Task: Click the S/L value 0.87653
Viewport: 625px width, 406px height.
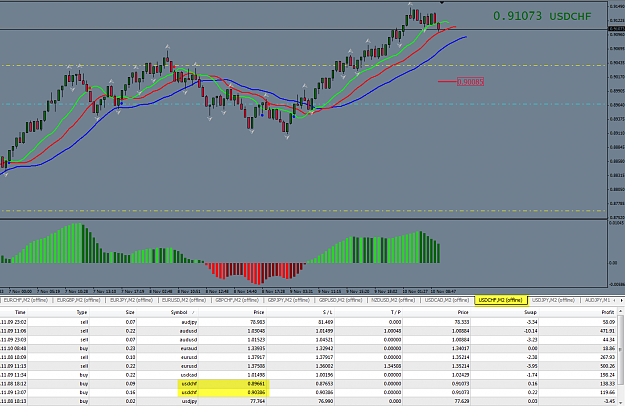Action: (324, 384)
